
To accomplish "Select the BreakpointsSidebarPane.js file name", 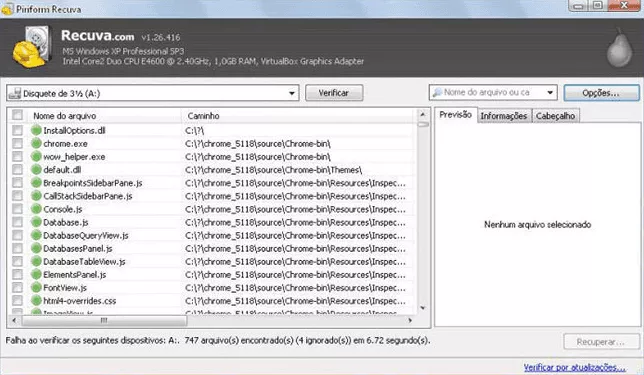I will [x=93, y=183].
